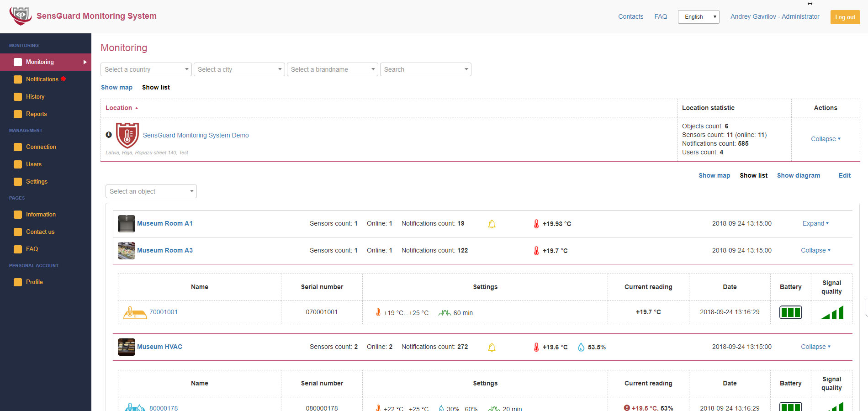This screenshot has width=868, height=411.
Task: Click the SensGuard shield logo
Action: (x=21, y=15)
